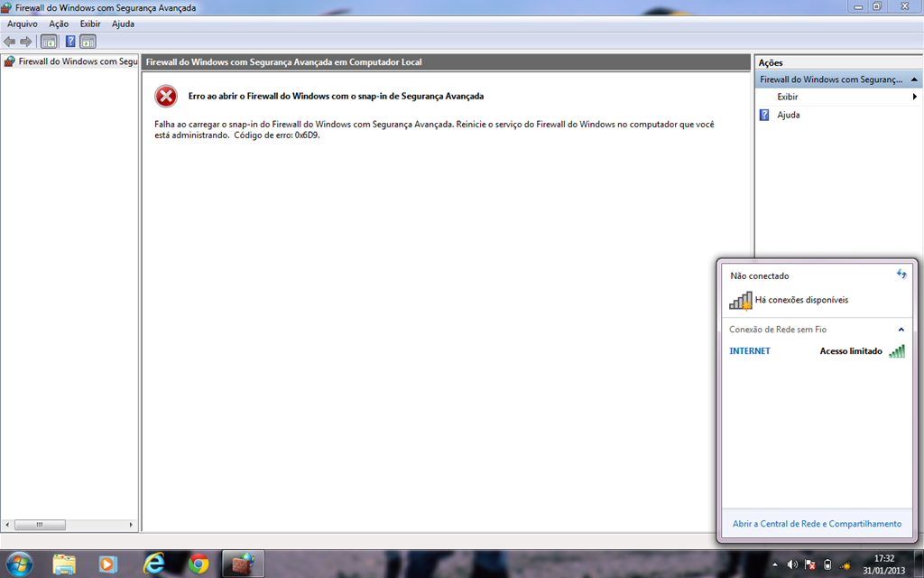Click the Há conexões disponíveis network icon
Viewport: 924px width, 578px height.
coord(741,301)
